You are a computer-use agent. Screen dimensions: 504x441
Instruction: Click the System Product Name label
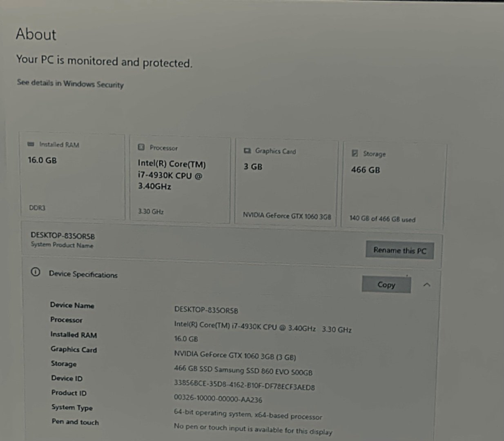(62, 245)
